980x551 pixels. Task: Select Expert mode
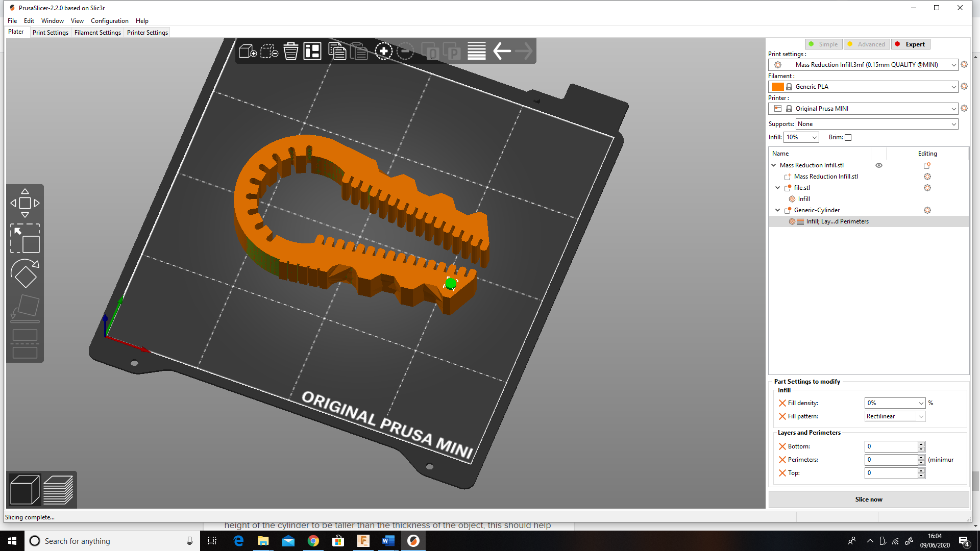[x=911, y=44]
